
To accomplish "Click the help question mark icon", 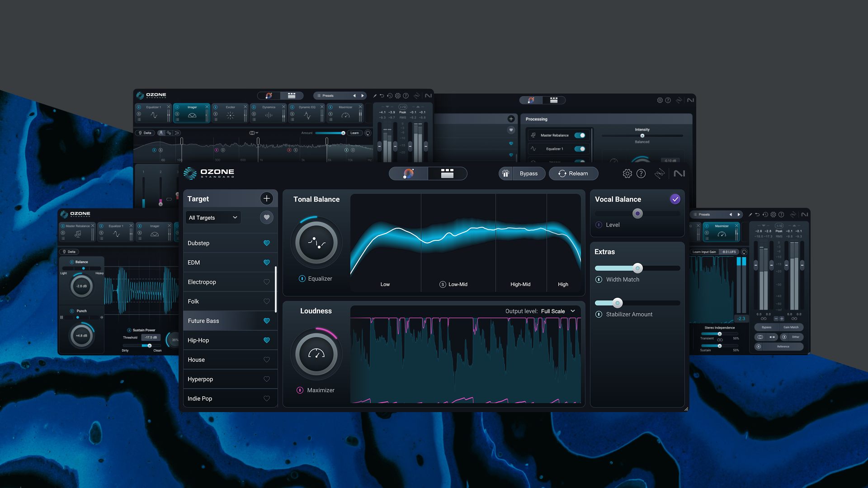I will (641, 174).
